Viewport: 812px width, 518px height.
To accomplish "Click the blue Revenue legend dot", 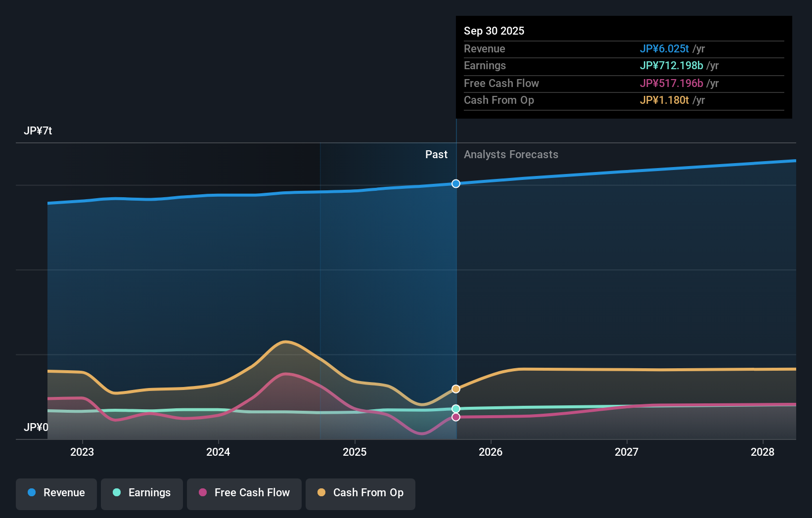I will tap(31, 493).
